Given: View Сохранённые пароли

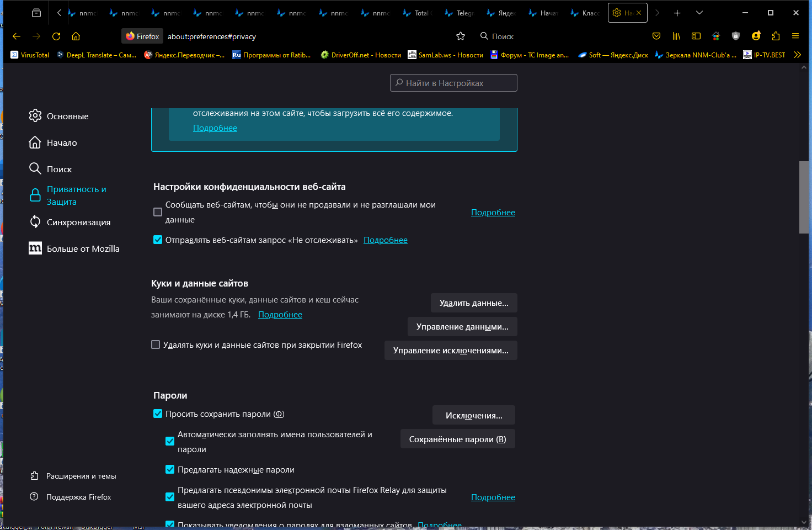Looking at the screenshot, I should coord(458,439).
